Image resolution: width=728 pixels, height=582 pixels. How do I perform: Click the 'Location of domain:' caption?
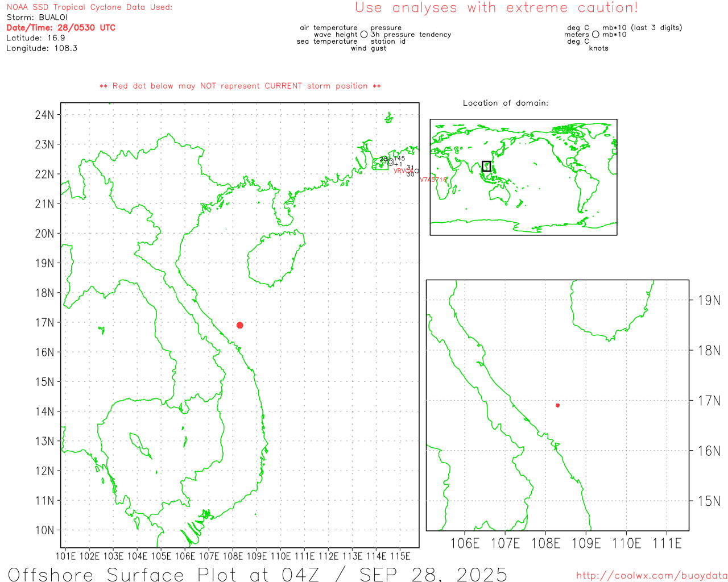pyautogui.click(x=505, y=103)
